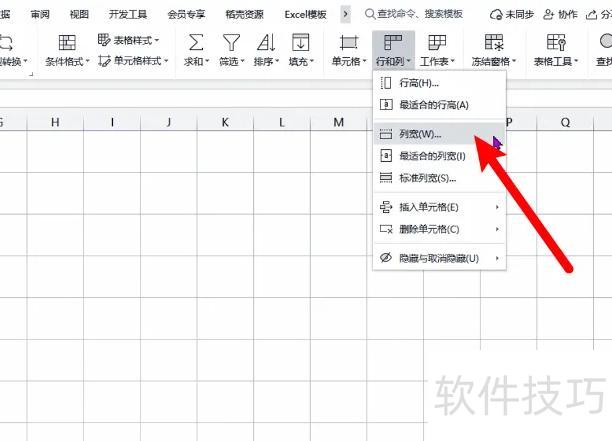Choose 行高(H)... menu entry
This screenshot has width=612, height=441.
click(x=439, y=83)
